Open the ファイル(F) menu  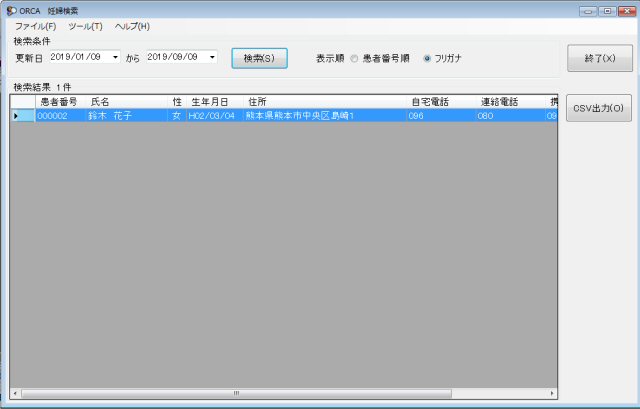[x=36, y=27]
